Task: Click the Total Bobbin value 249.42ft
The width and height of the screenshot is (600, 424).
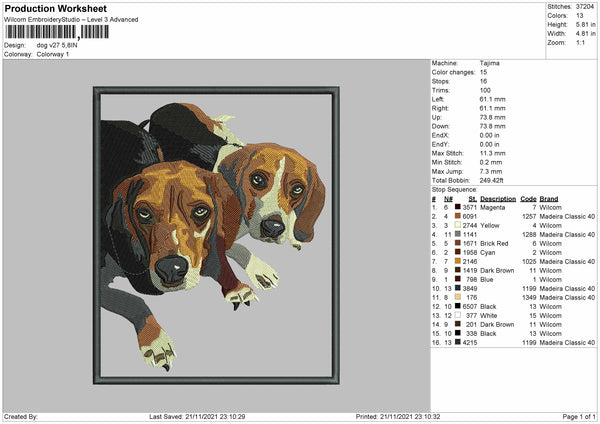Action: 491,180
